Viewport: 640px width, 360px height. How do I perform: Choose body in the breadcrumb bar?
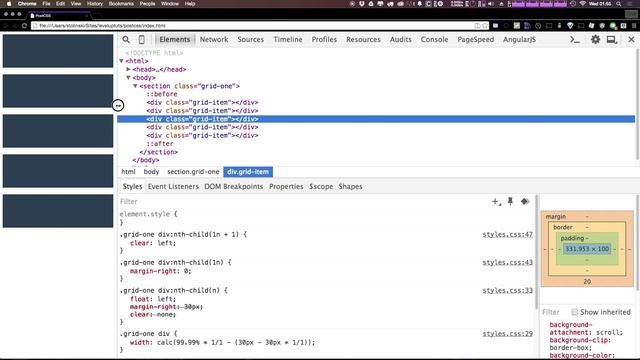(151, 172)
